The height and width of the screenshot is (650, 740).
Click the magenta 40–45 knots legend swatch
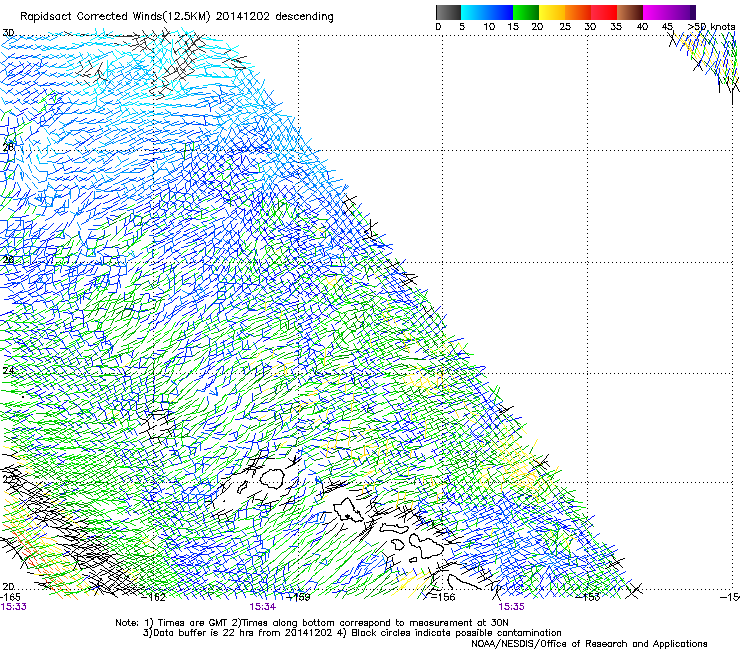point(656,12)
